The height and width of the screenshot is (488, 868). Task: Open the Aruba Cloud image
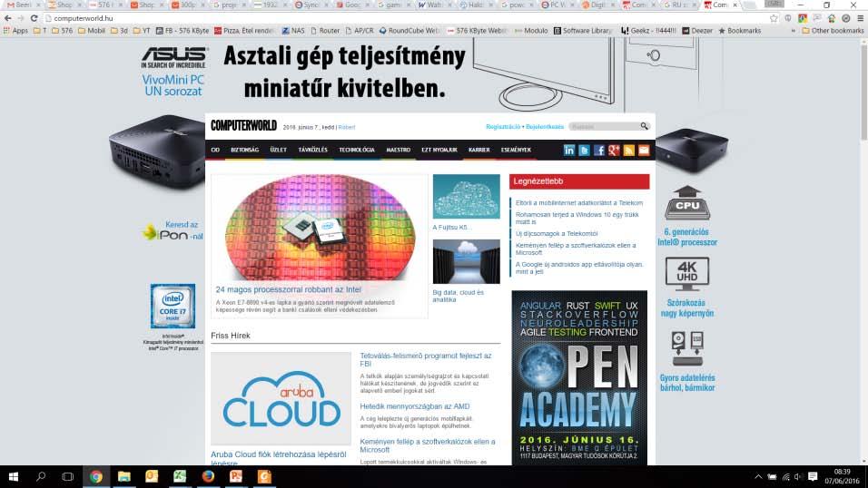[x=281, y=398]
